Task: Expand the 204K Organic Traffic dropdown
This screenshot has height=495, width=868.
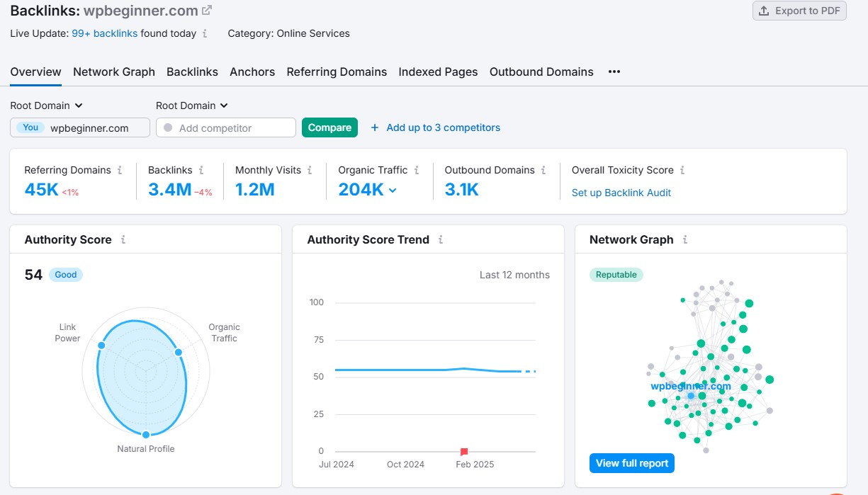Action: point(393,190)
